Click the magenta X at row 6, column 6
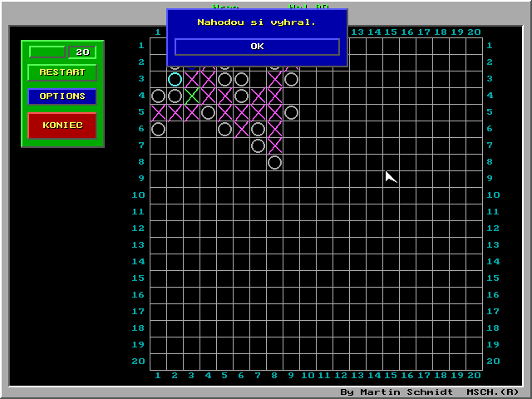 click(241, 129)
